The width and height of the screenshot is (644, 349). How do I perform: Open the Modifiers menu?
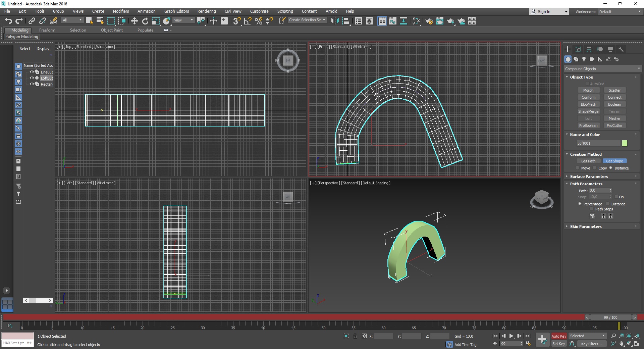(121, 11)
